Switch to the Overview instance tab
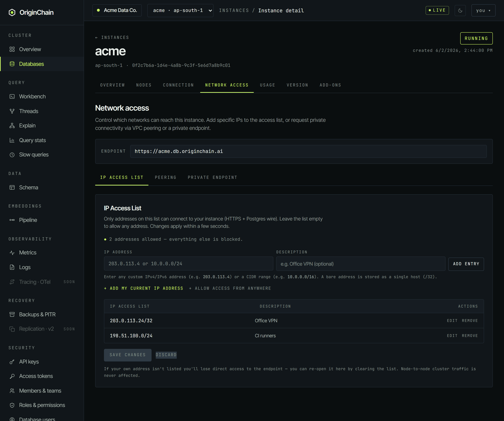 pos(112,85)
